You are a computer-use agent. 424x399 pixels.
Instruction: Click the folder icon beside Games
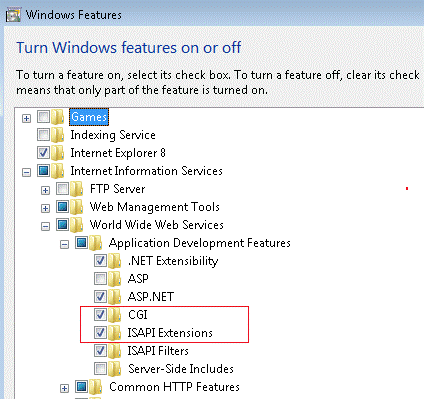(58, 117)
